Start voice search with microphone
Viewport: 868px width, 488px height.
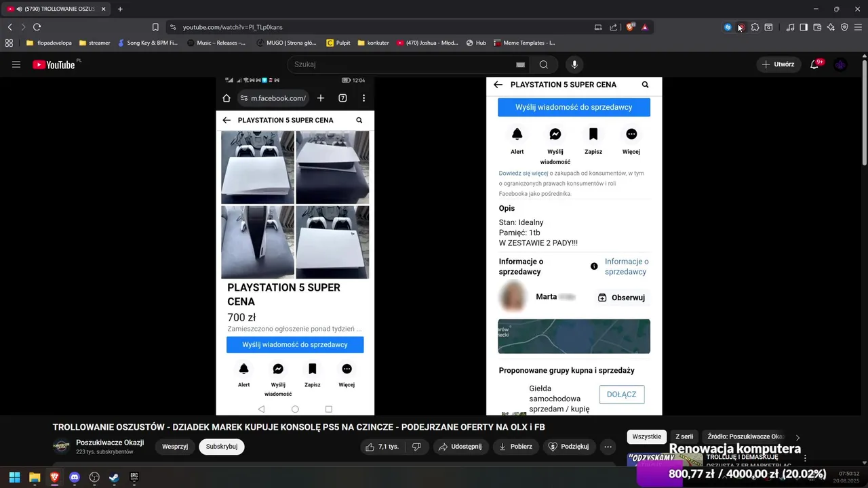click(574, 64)
